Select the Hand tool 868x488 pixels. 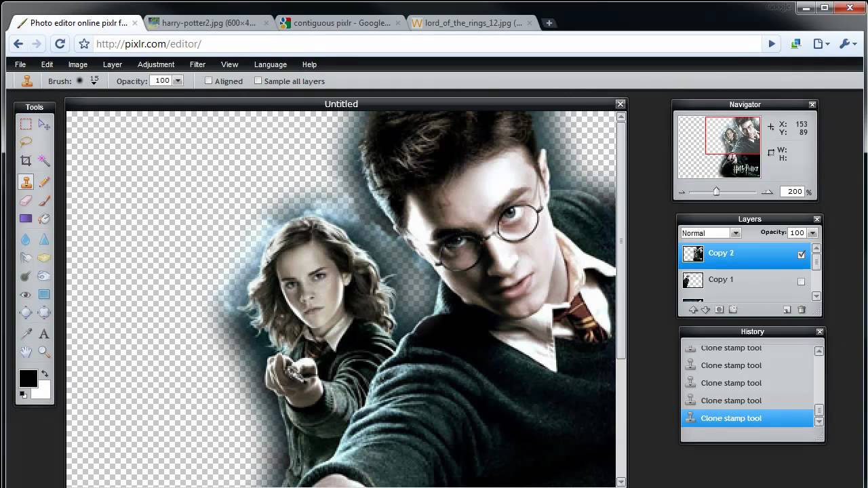[26, 352]
